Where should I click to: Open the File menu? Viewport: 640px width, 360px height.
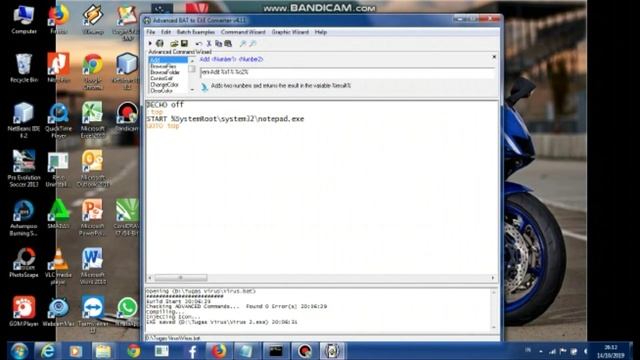click(151, 32)
